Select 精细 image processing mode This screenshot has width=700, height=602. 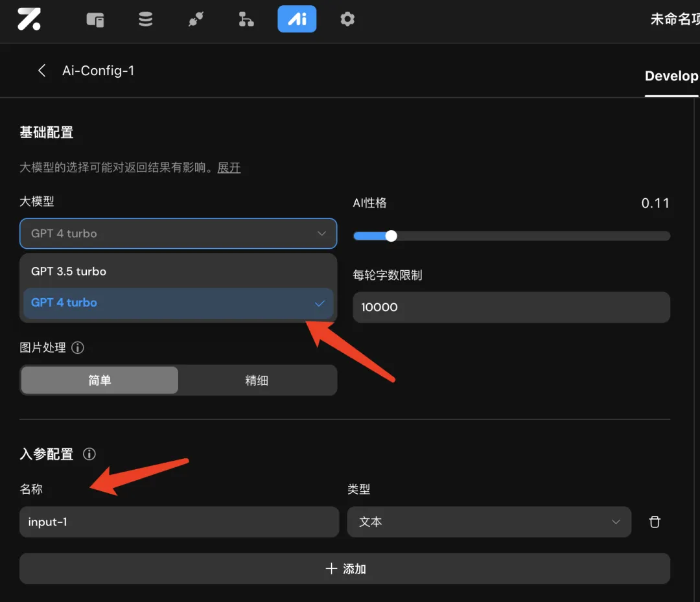tap(257, 380)
